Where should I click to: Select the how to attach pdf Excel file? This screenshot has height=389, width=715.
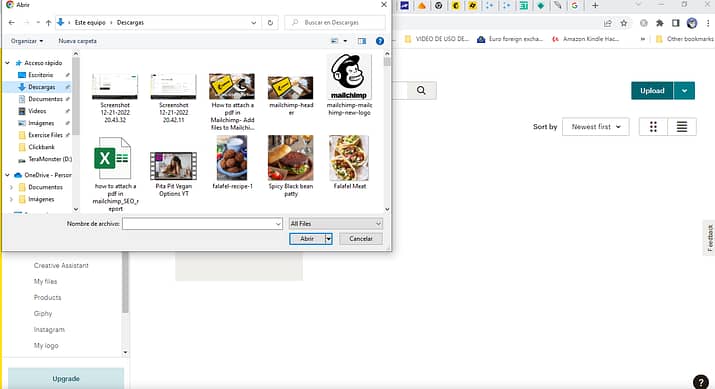[x=115, y=174]
